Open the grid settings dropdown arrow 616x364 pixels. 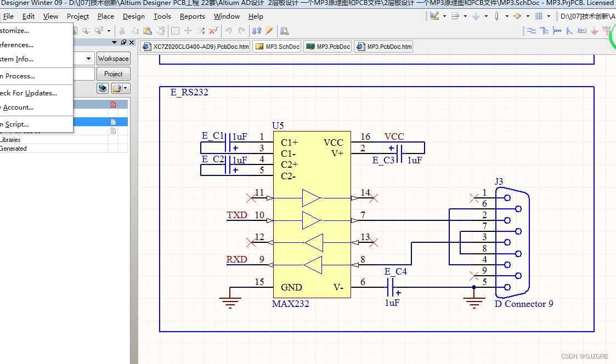point(549,16)
